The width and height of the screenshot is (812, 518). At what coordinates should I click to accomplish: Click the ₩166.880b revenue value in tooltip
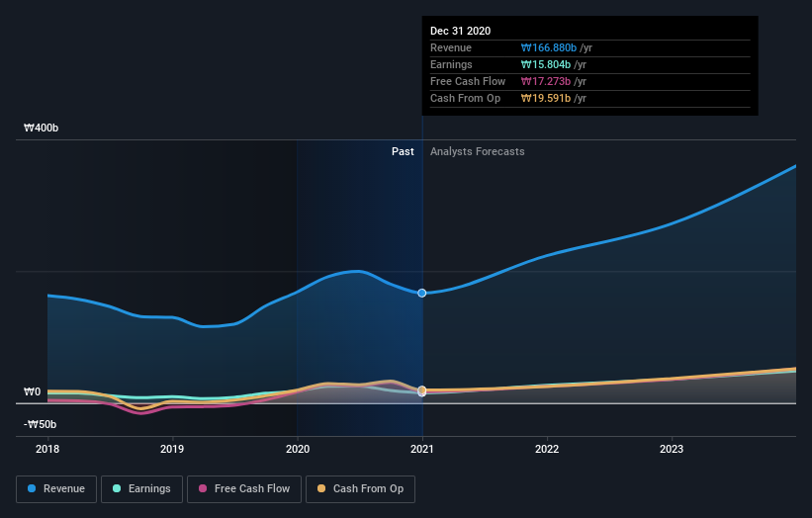pyautogui.click(x=549, y=47)
